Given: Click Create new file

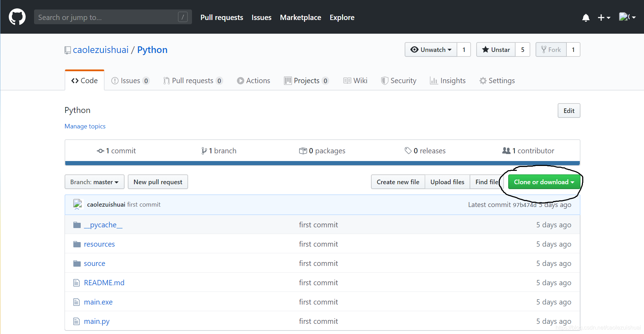Looking at the screenshot, I should (x=398, y=182).
